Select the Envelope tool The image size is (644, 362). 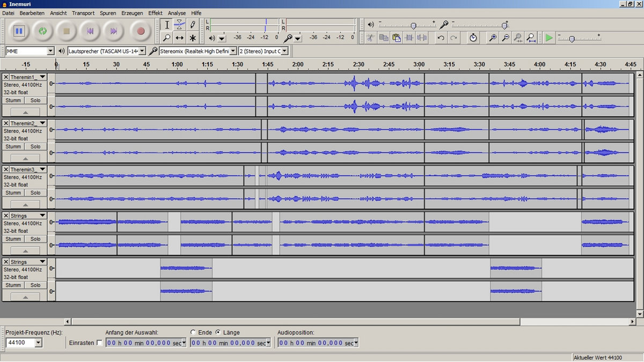click(x=180, y=25)
